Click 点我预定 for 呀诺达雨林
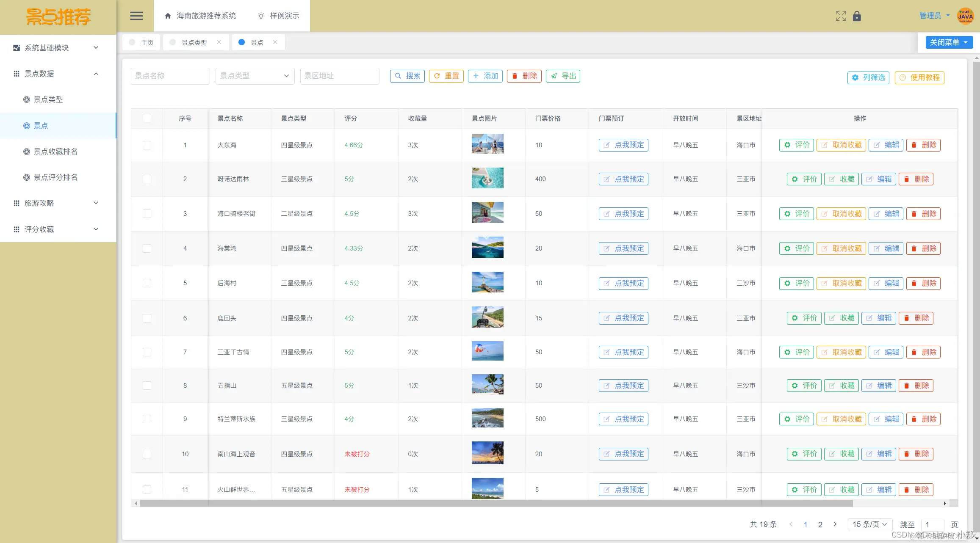Image resolution: width=980 pixels, height=543 pixels. [x=623, y=179]
